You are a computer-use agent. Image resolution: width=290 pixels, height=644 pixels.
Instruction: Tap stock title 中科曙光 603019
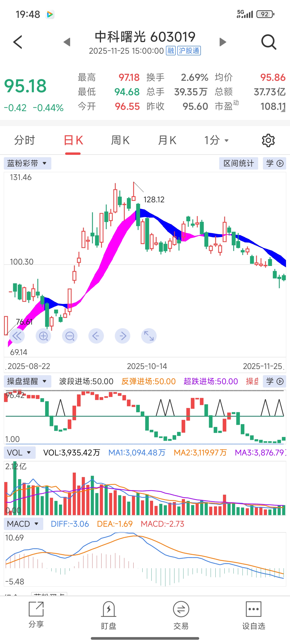tap(145, 37)
